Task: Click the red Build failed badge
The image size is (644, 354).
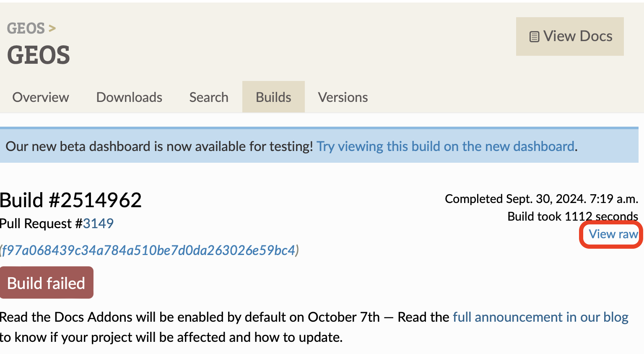Action: click(47, 283)
